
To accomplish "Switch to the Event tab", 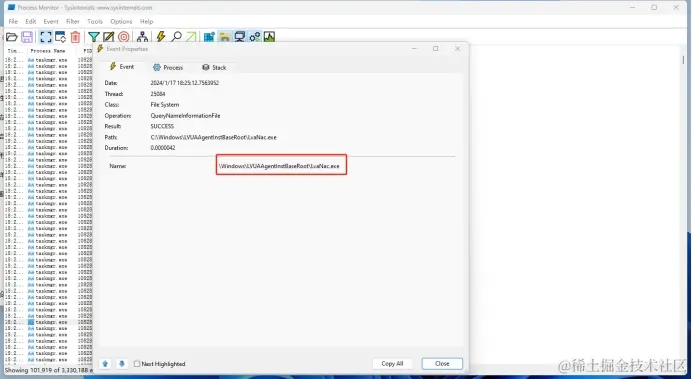I will pos(122,67).
